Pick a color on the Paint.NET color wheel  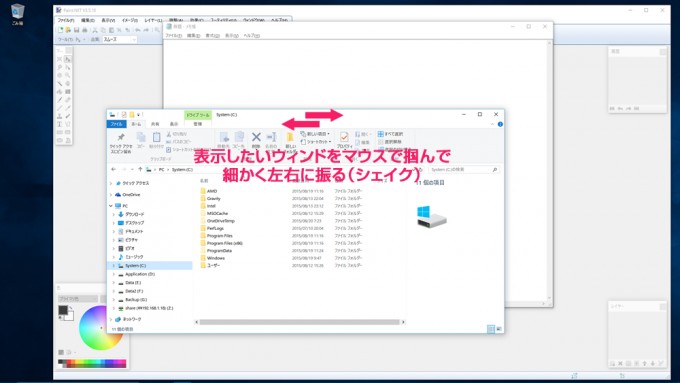point(101,327)
